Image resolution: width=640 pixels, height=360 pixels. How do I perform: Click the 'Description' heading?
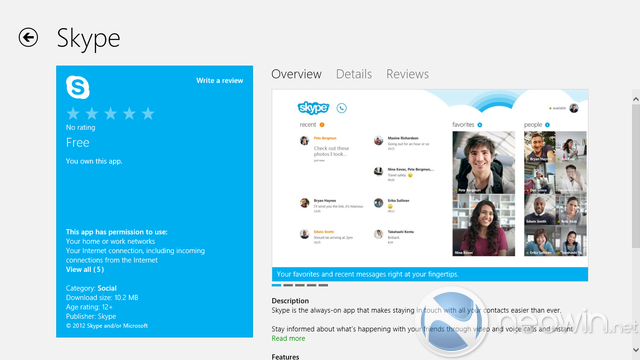pyautogui.click(x=290, y=301)
